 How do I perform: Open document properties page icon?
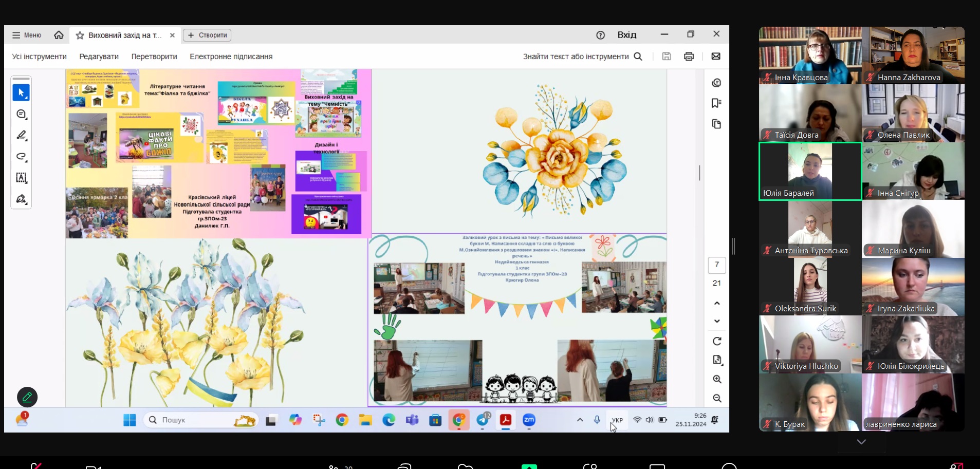tap(717, 360)
